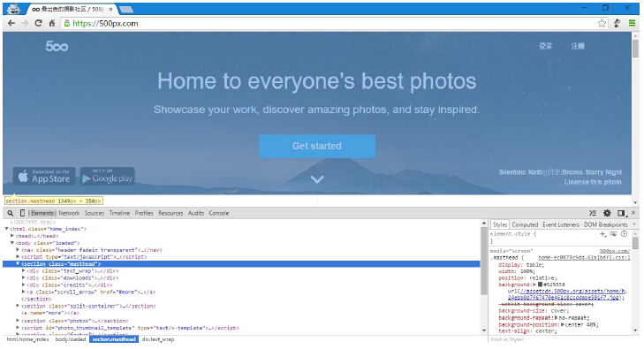The width and height of the screenshot is (644, 349).
Task: Bookmark this page with the star icon
Action: click(x=602, y=23)
